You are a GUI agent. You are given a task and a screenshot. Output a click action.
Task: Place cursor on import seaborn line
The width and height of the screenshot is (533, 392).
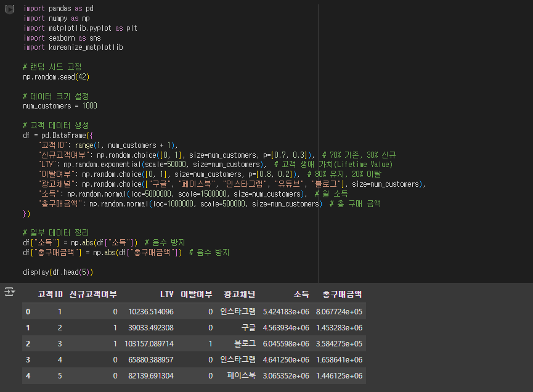[x=62, y=38]
